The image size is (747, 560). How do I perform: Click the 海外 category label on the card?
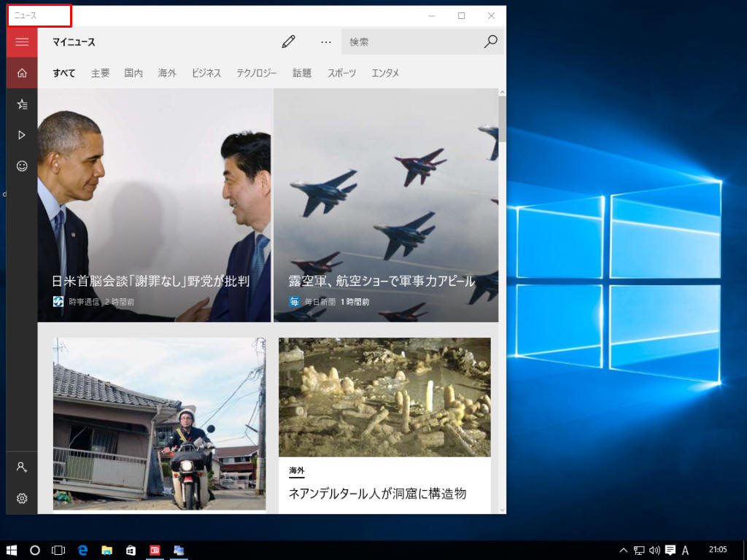pyautogui.click(x=296, y=470)
